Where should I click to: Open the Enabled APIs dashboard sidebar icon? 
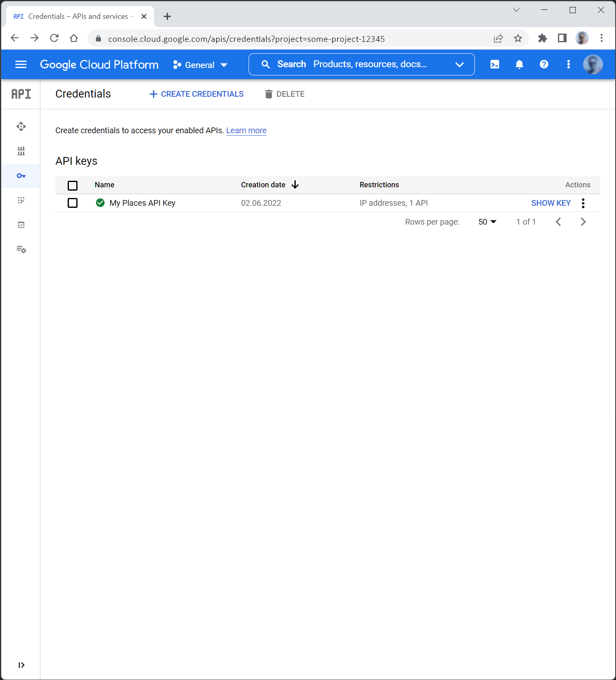(x=21, y=126)
